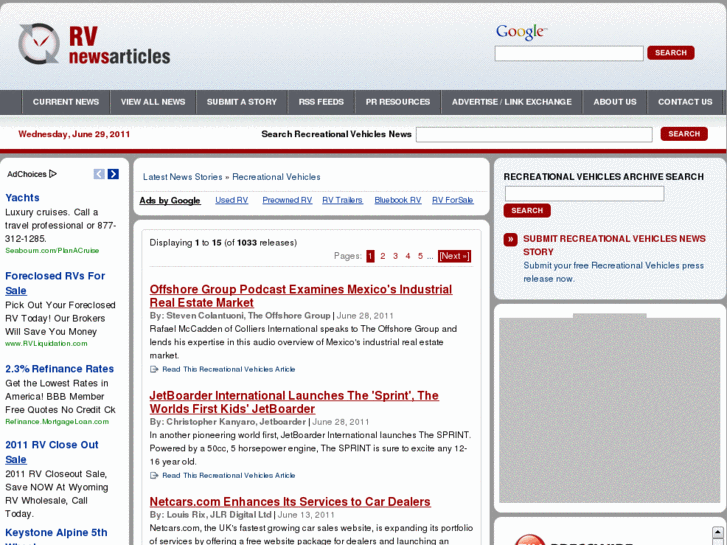
Task: Open Offshore Group Podcast article headline
Action: pyautogui.click(x=301, y=296)
